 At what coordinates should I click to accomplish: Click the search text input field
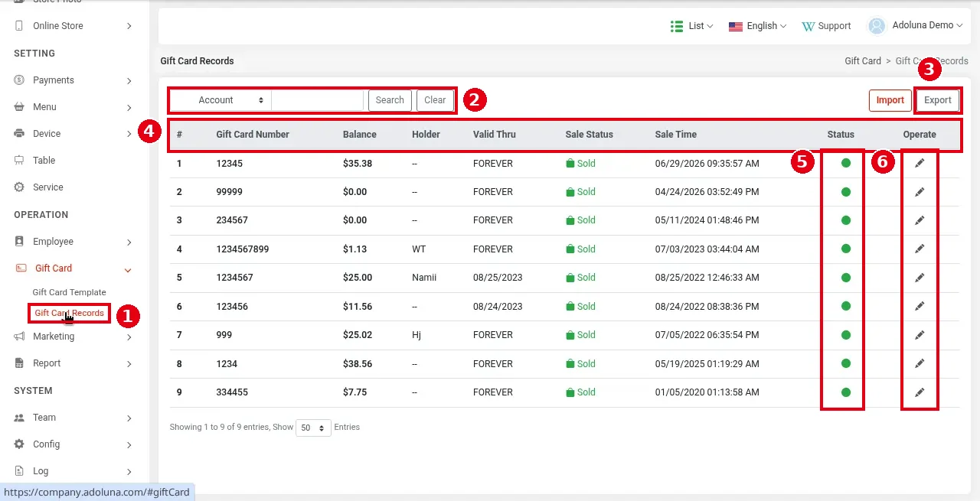[x=318, y=100]
